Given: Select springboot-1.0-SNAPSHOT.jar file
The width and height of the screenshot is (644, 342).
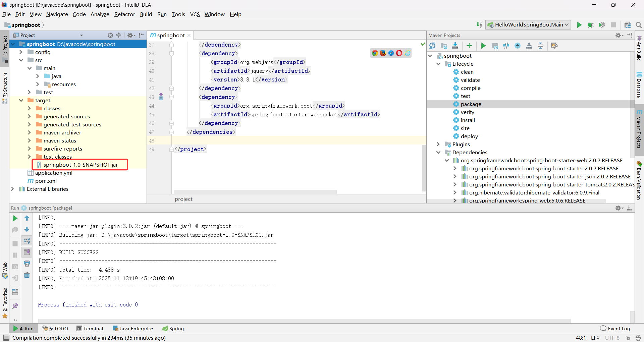Looking at the screenshot, I should tap(80, 165).
